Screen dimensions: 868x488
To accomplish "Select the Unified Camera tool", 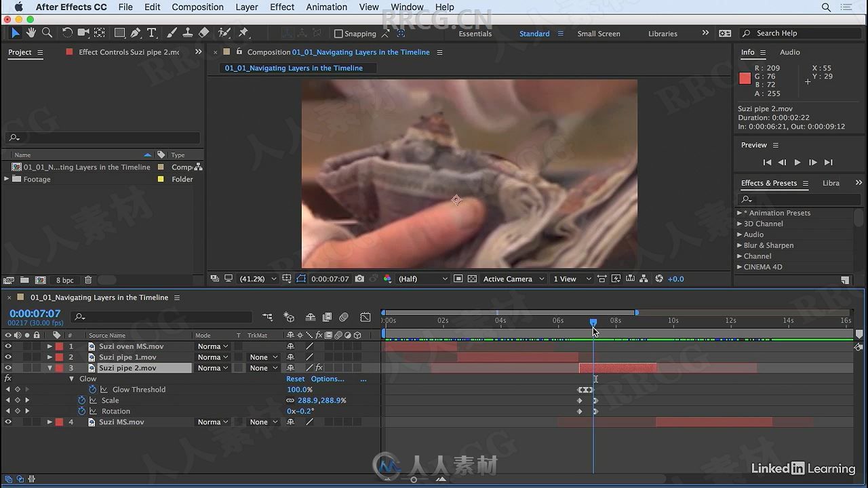I will tap(83, 33).
